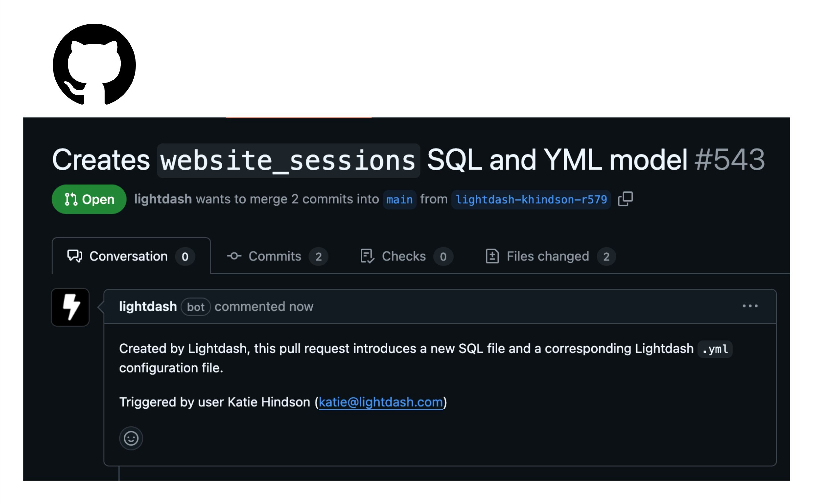Open the Checks tab
Viewport: 813px width, 504px height.
point(407,256)
